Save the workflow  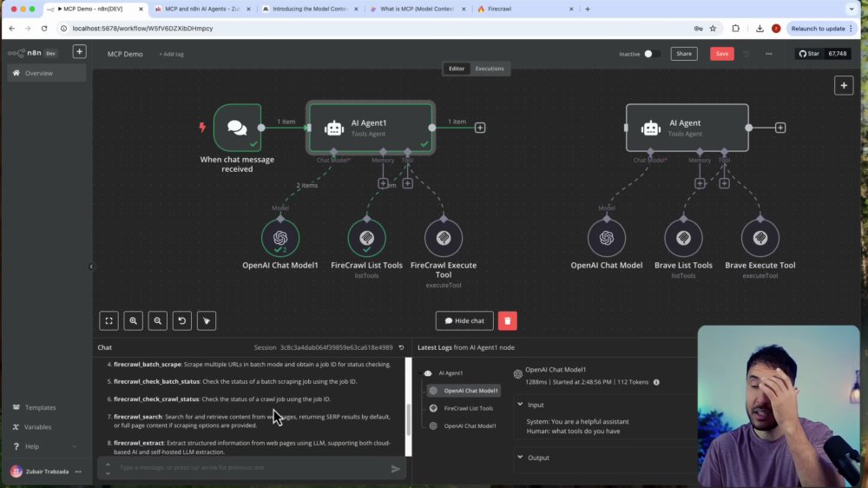(722, 54)
